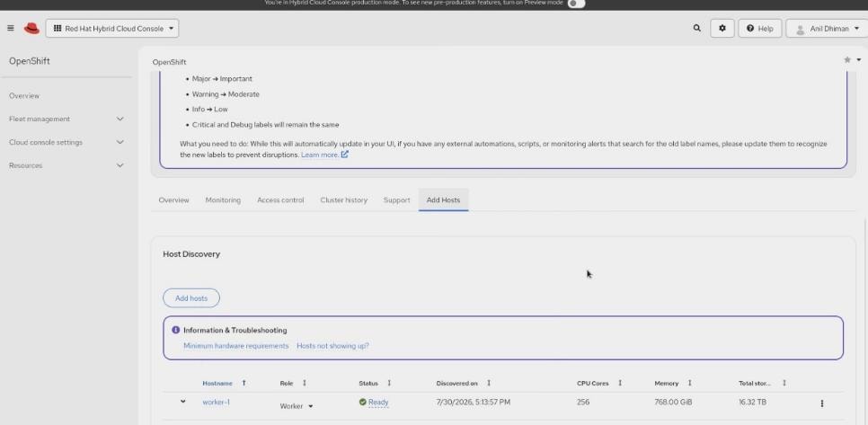The height and width of the screenshot is (425, 868).
Task: Click the Red Hat fedora logo
Action: point(31,28)
